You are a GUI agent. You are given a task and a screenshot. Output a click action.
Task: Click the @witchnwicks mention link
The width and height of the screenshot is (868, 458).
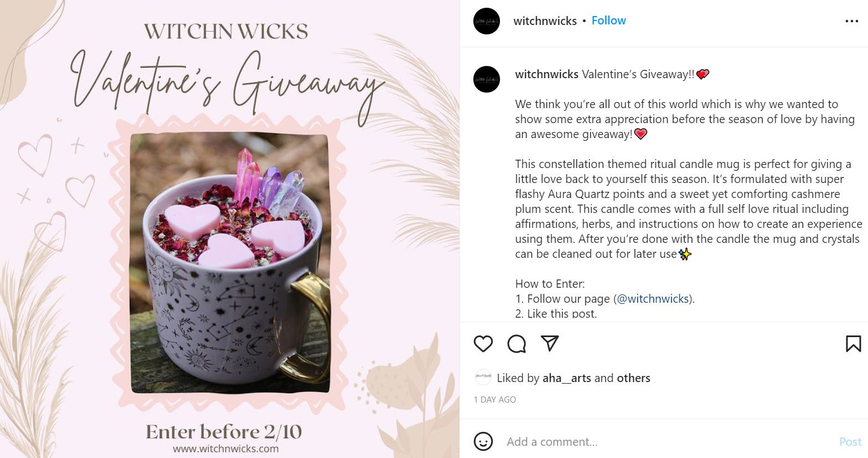coord(652,299)
